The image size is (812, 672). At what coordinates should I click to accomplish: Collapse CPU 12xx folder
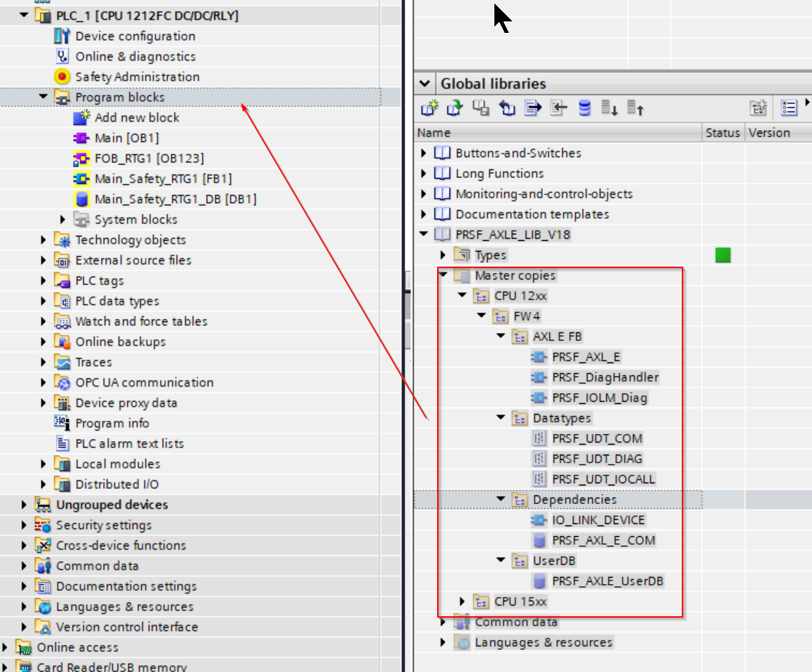[462, 295]
